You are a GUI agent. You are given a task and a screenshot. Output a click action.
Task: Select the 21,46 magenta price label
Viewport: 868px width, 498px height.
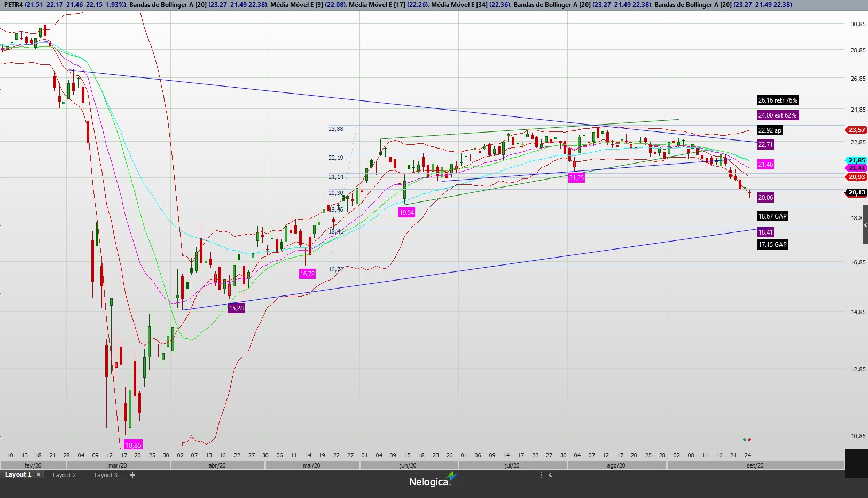pyautogui.click(x=765, y=165)
